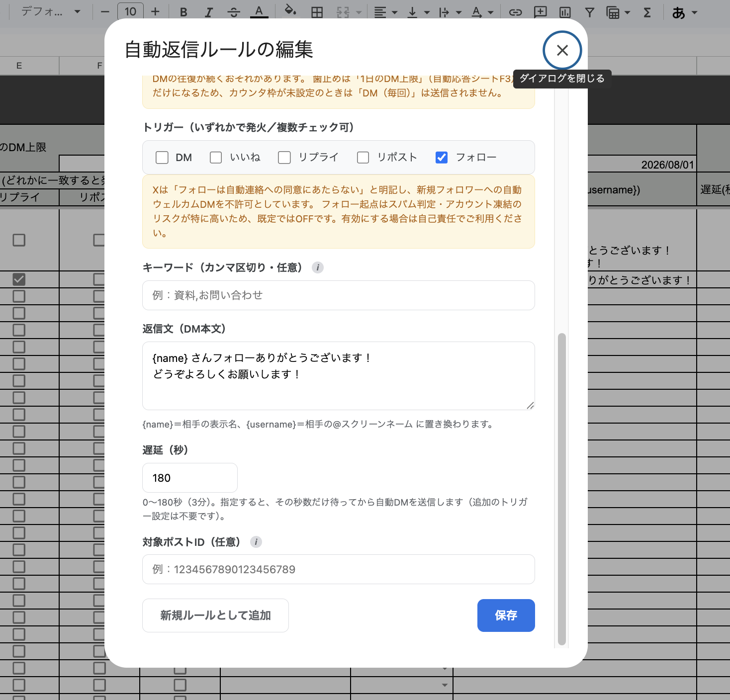Apply strikethrough from the toolbar
The height and width of the screenshot is (700, 730).
[x=234, y=12]
